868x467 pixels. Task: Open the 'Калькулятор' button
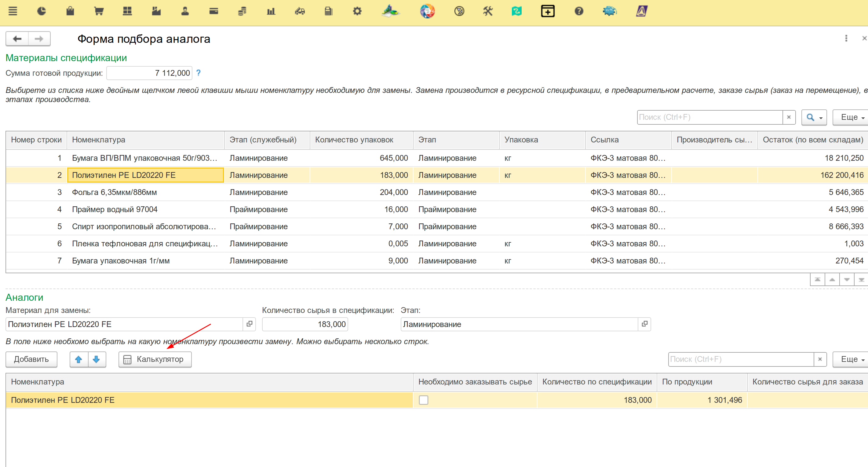pos(155,359)
